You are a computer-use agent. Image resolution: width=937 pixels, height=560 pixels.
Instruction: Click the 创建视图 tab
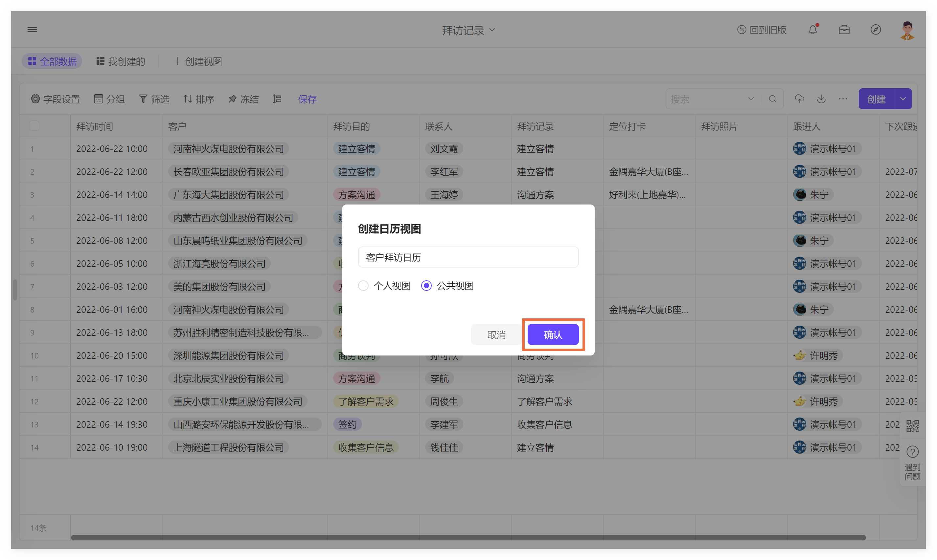[x=197, y=61]
